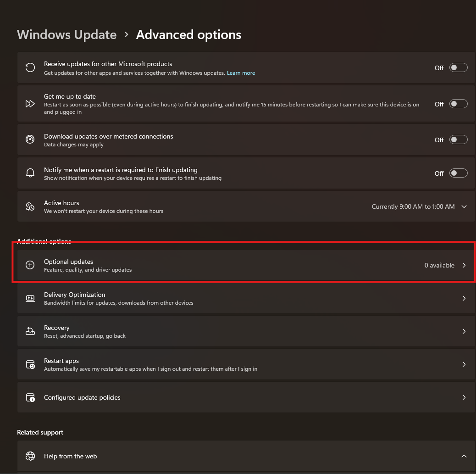
Task: Click the Related support heading
Action: [x=40, y=432]
